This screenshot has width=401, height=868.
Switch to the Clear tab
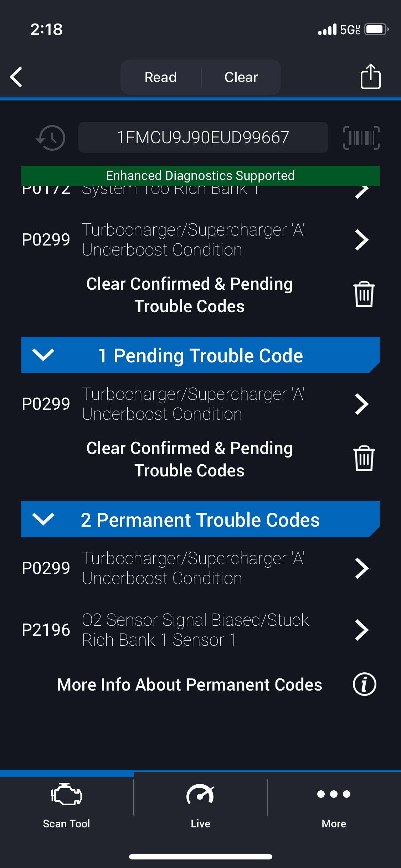coord(241,77)
